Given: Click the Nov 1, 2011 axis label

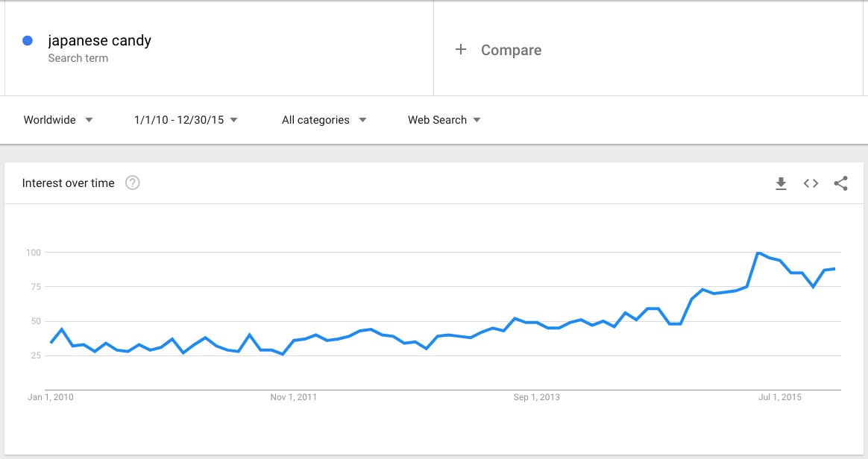Looking at the screenshot, I should tap(293, 397).
